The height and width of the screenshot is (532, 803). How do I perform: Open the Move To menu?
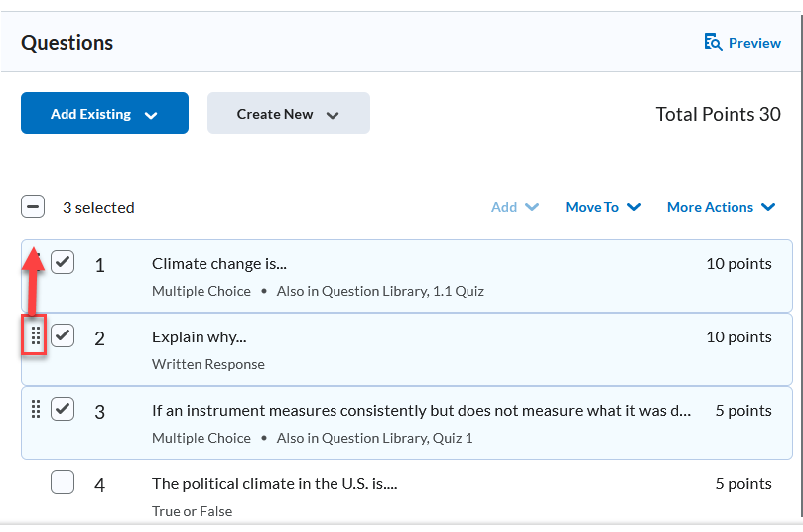(602, 207)
